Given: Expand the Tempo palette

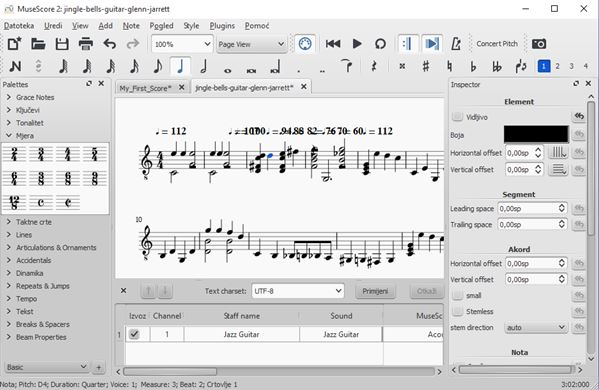Looking at the screenshot, I should pos(26,299).
